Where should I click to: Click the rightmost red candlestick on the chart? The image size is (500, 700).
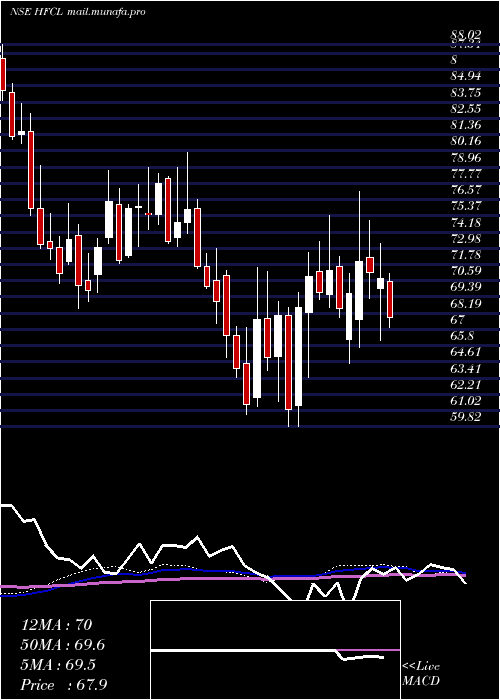tap(390, 300)
